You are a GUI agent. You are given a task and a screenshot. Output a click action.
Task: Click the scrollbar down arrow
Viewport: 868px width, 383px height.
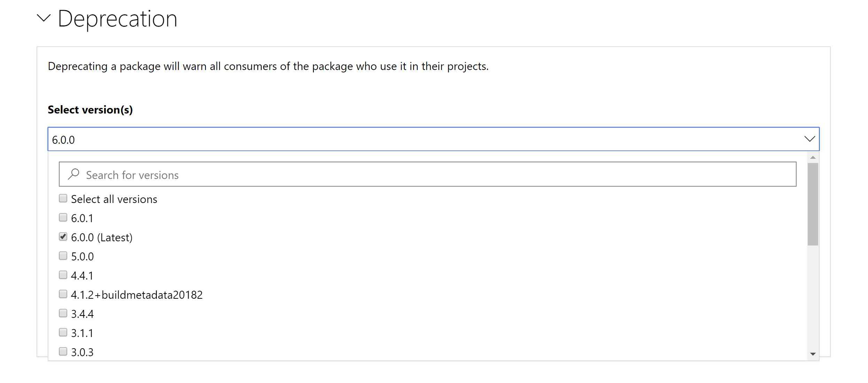[x=813, y=353]
